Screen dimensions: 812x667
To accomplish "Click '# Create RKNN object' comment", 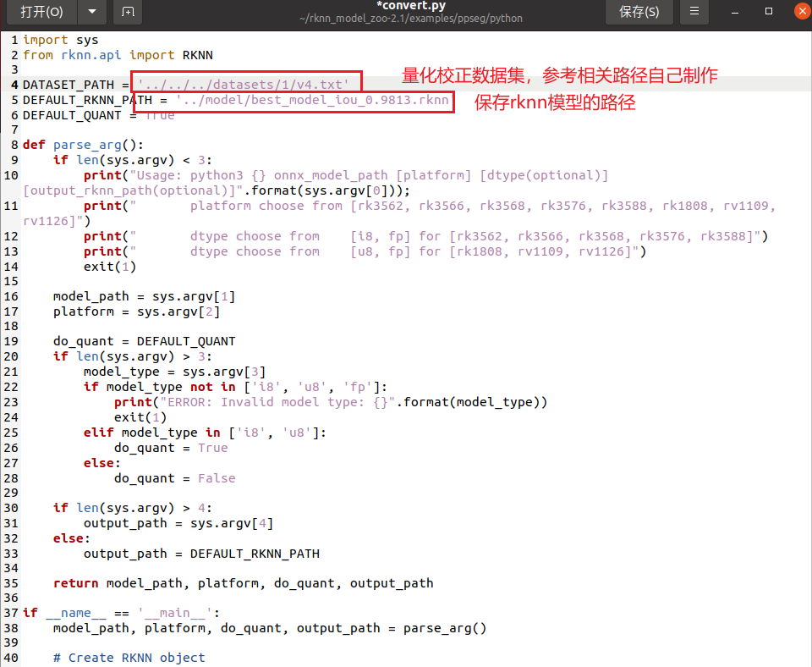I will coord(129,658).
